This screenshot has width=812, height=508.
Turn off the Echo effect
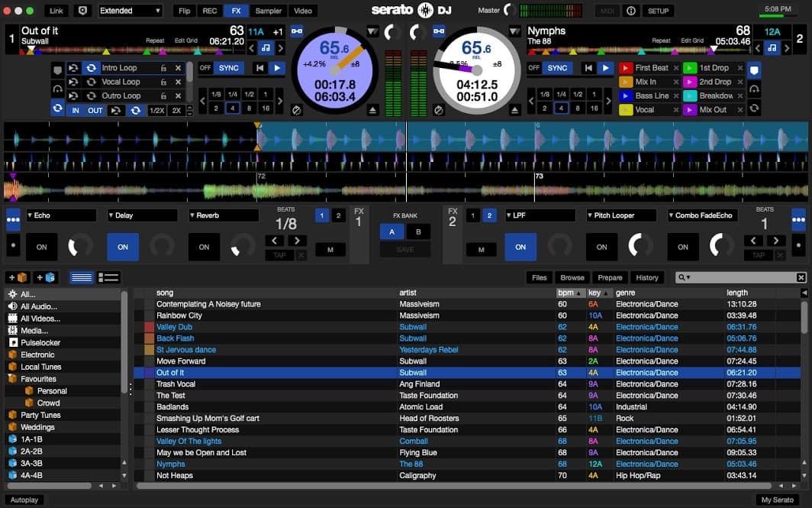(x=41, y=247)
